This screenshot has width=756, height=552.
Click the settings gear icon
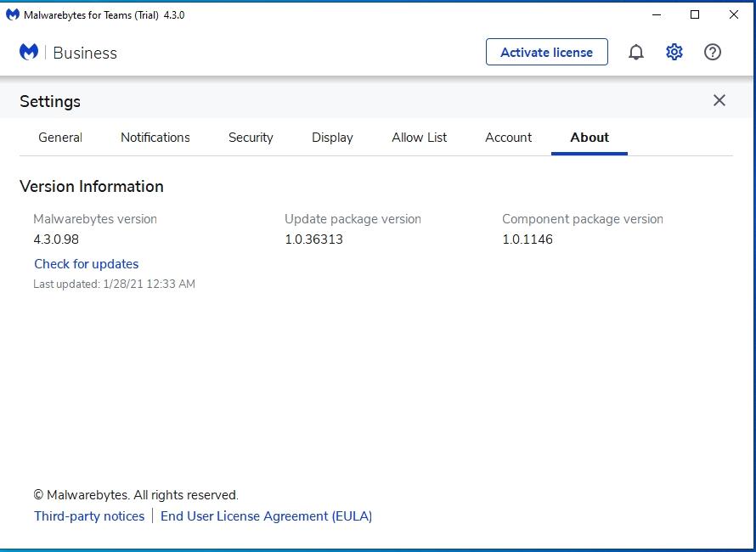pyautogui.click(x=674, y=52)
